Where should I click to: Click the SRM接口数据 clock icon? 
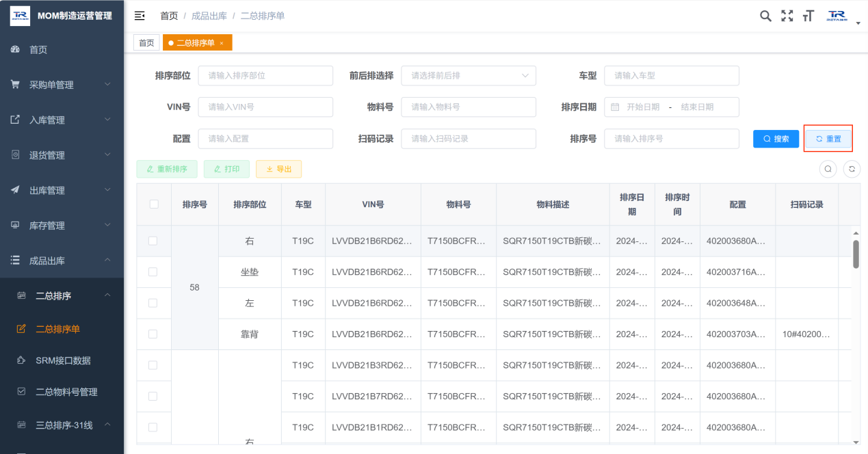21,360
